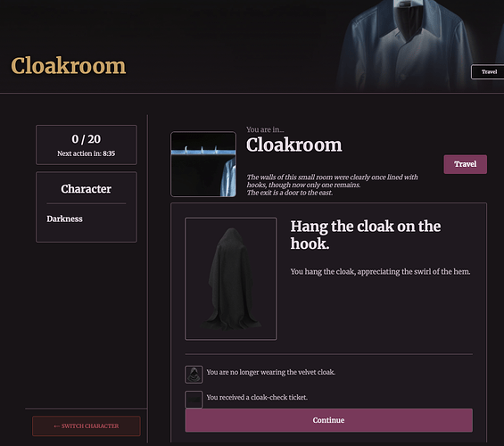Viewport: 504px width, 446px height.
Task: Click the You hang the cloak result text
Action: point(380,272)
